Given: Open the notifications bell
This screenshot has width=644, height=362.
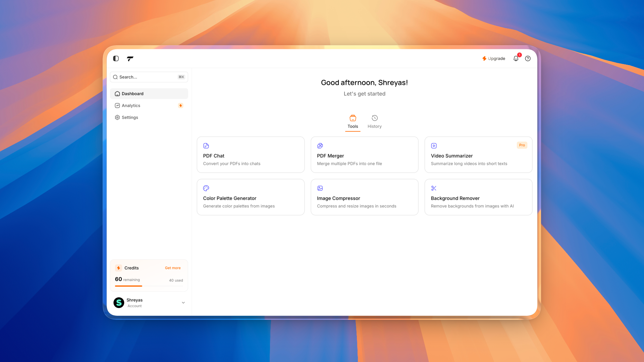Looking at the screenshot, I should [516, 59].
